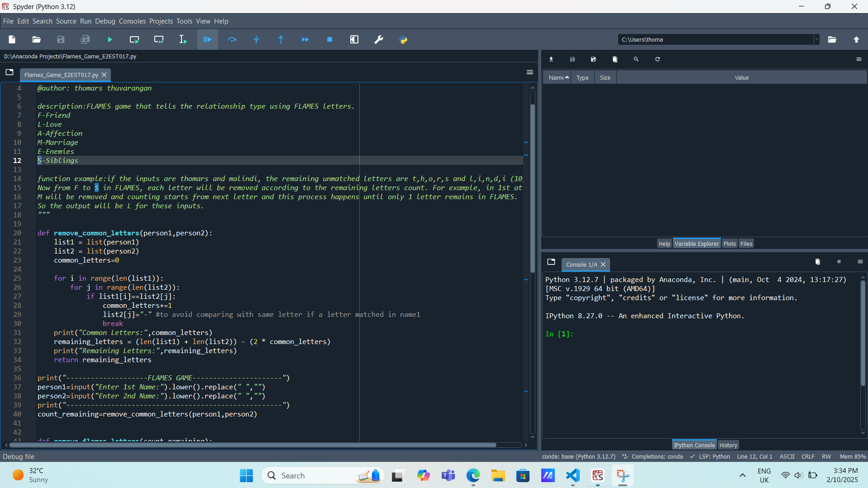Screen dimensions: 868x488
Task: Maximize current pane icon
Action: tap(354, 40)
